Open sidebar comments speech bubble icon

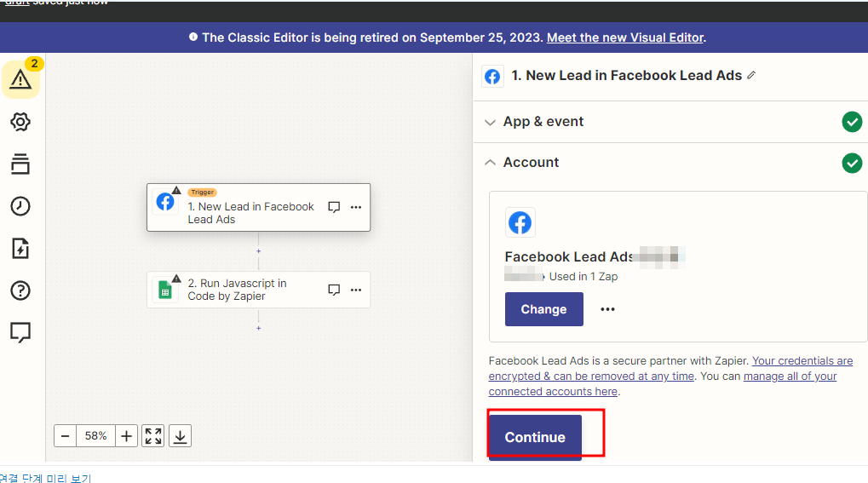(20, 332)
